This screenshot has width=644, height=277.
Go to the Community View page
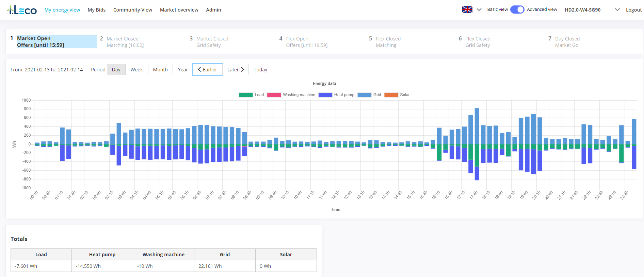point(133,10)
